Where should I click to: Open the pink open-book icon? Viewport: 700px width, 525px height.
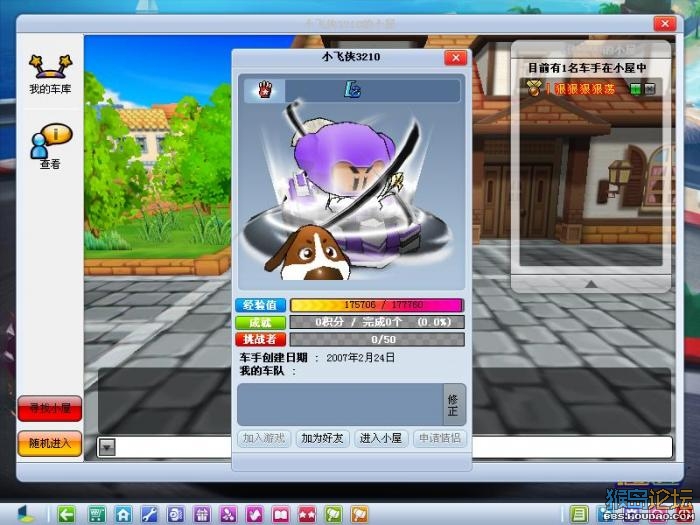281,514
